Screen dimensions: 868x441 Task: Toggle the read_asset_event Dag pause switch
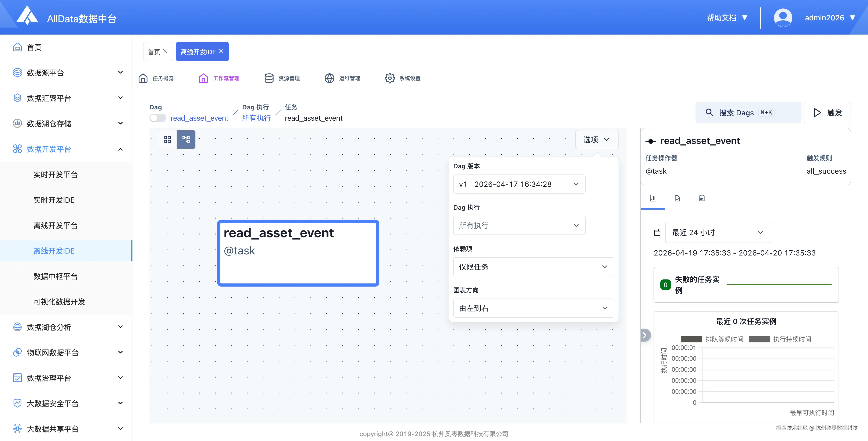158,118
